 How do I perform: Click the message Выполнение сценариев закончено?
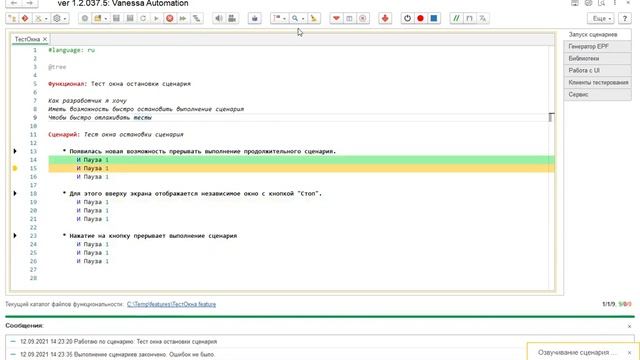point(118,354)
